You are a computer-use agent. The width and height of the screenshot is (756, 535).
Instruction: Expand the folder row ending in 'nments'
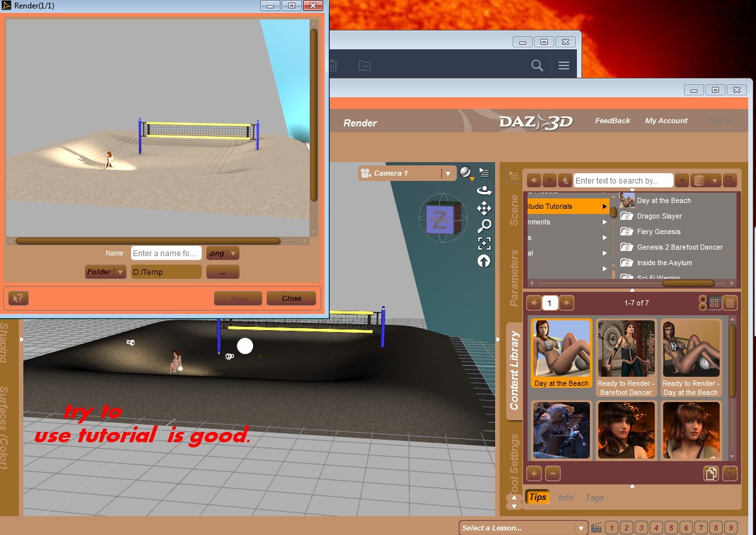(604, 222)
